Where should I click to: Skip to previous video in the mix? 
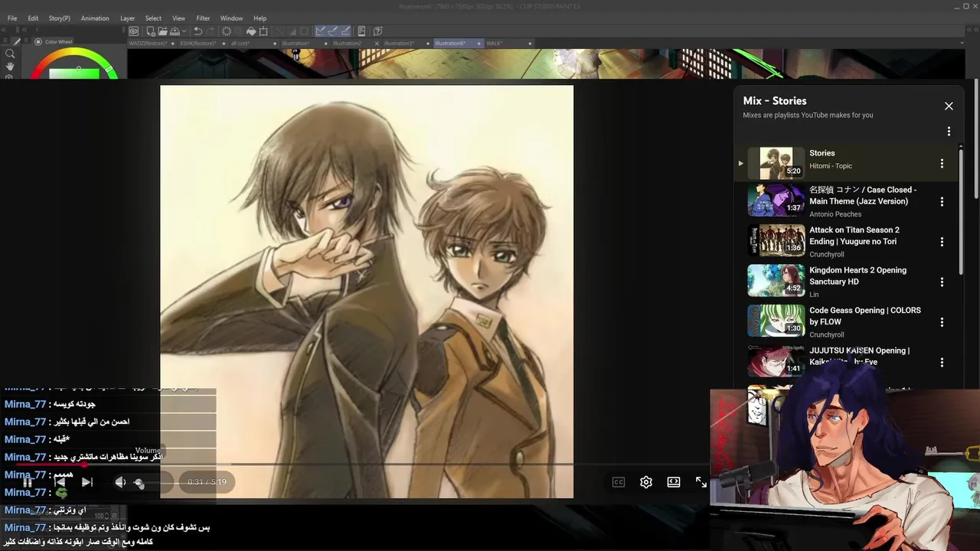(x=60, y=482)
